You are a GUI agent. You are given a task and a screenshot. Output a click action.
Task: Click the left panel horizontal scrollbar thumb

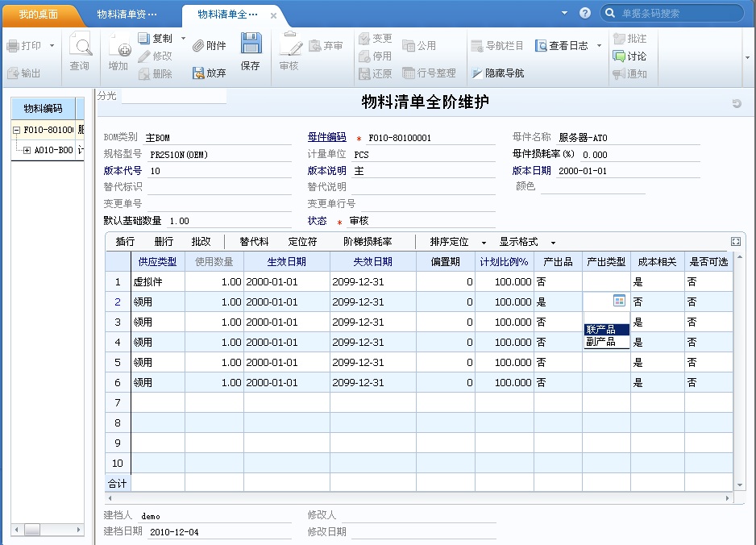click(x=32, y=530)
